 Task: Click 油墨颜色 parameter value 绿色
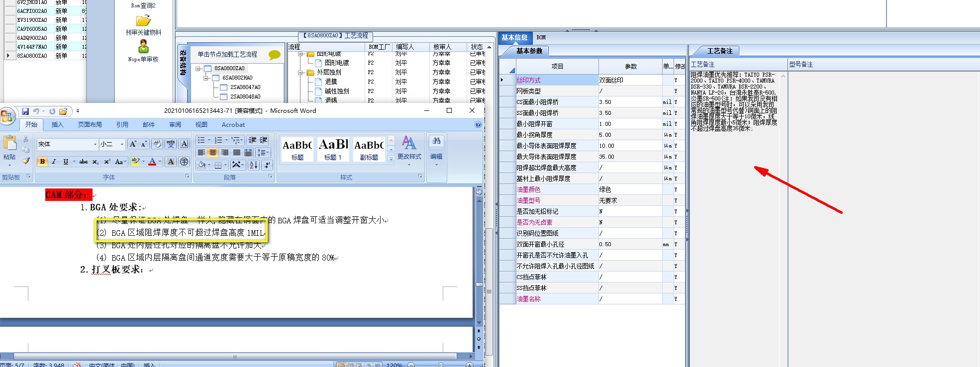coord(630,189)
